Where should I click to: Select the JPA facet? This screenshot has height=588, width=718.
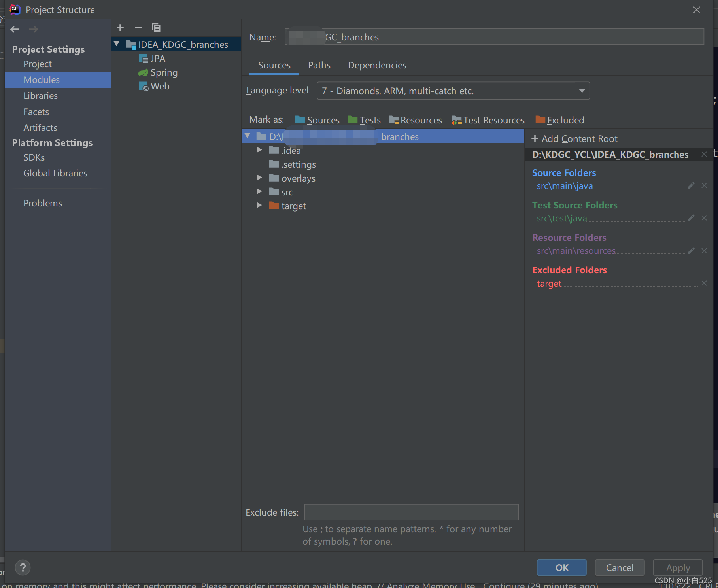pos(152,59)
